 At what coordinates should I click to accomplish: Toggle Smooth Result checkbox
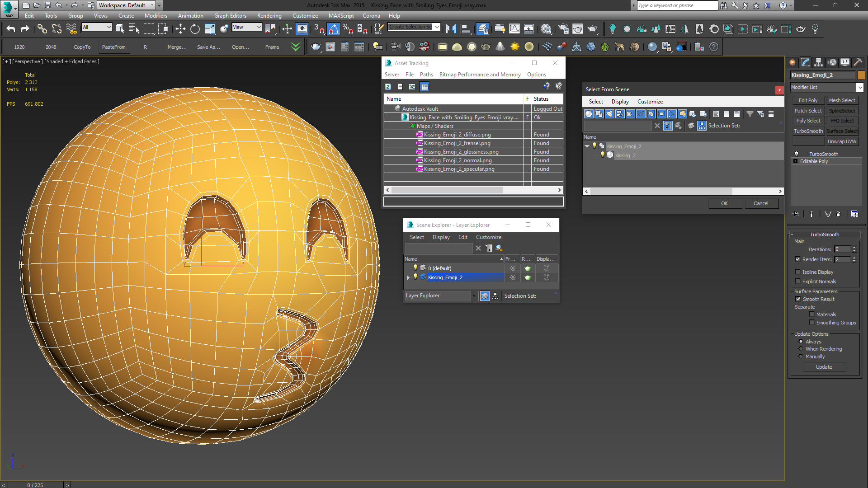pyautogui.click(x=797, y=299)
